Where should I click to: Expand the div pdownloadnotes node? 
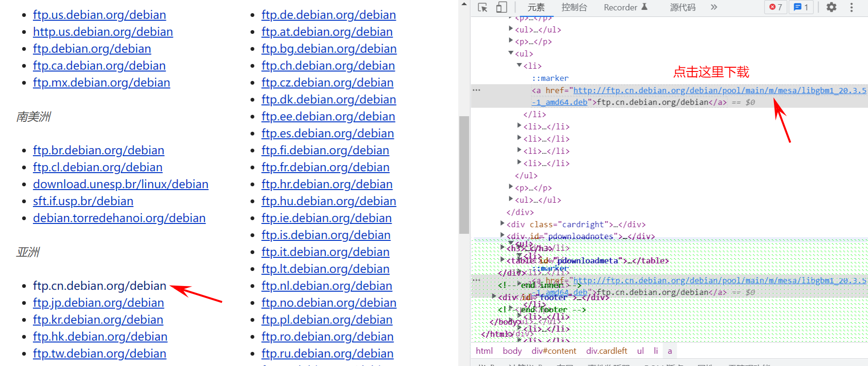click(502, 236)
